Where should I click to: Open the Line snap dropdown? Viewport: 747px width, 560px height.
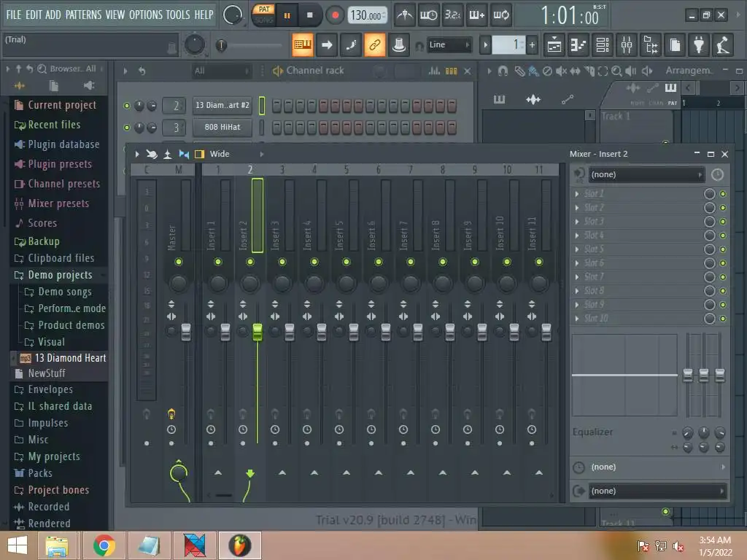tap(449, 44)
